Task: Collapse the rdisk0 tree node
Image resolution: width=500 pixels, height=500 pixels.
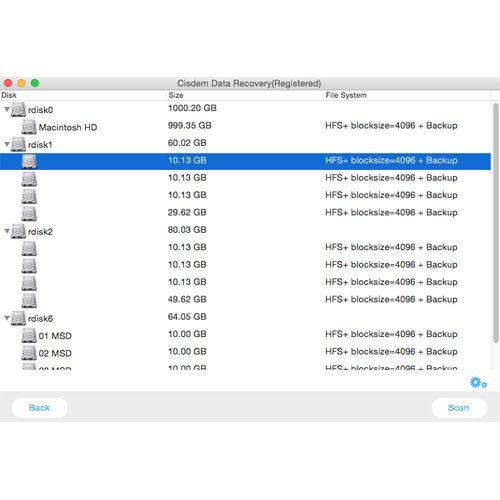Action: point(7,109)
